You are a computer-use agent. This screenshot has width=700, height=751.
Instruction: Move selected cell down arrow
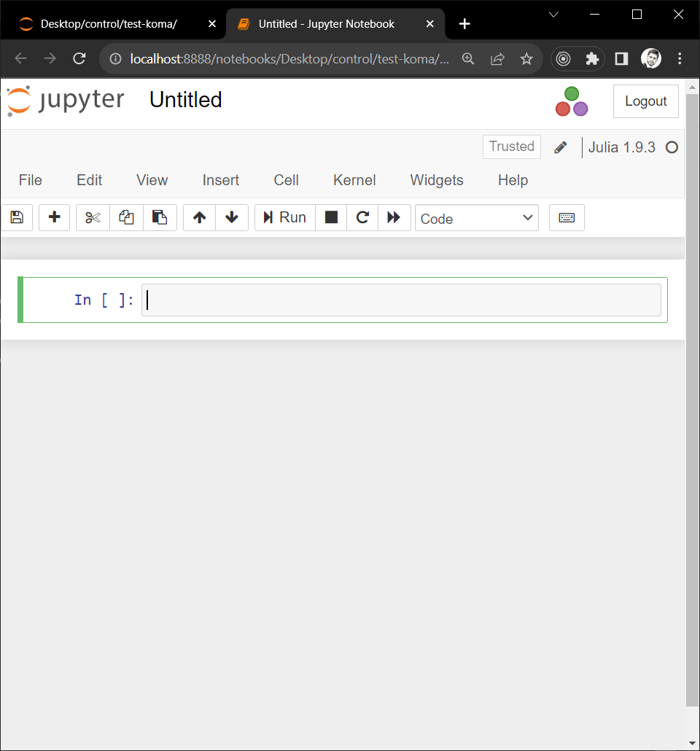[232, 218]
